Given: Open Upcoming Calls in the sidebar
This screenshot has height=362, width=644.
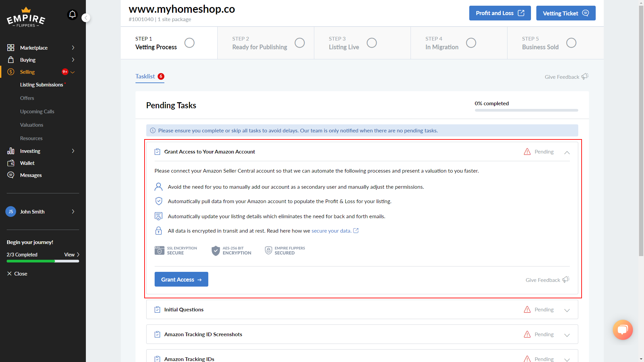Looking at the screenshot, I should (x=37, y=112).
